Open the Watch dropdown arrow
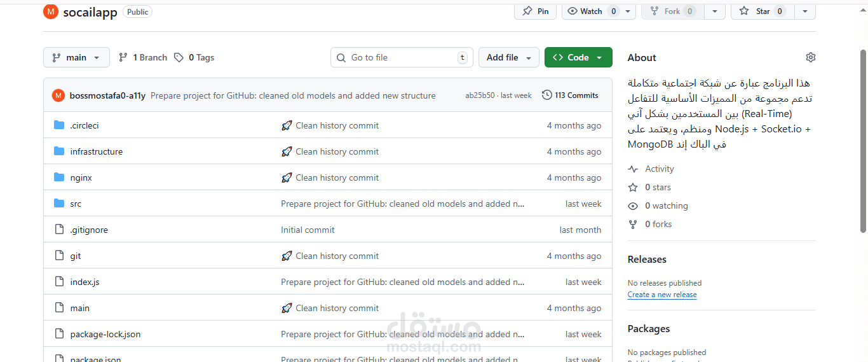This screenshot has width=868, height=362. pyautogui.click(x=628, y=11)
